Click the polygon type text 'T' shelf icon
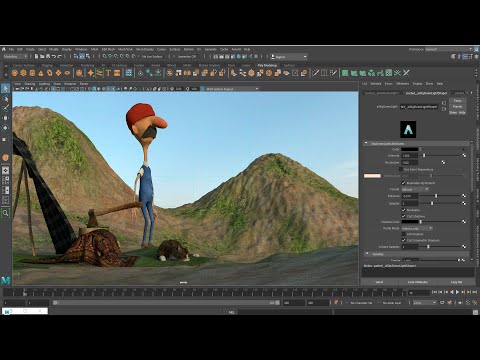This screenshot has width=480, height=360. (x=108, y=73)
